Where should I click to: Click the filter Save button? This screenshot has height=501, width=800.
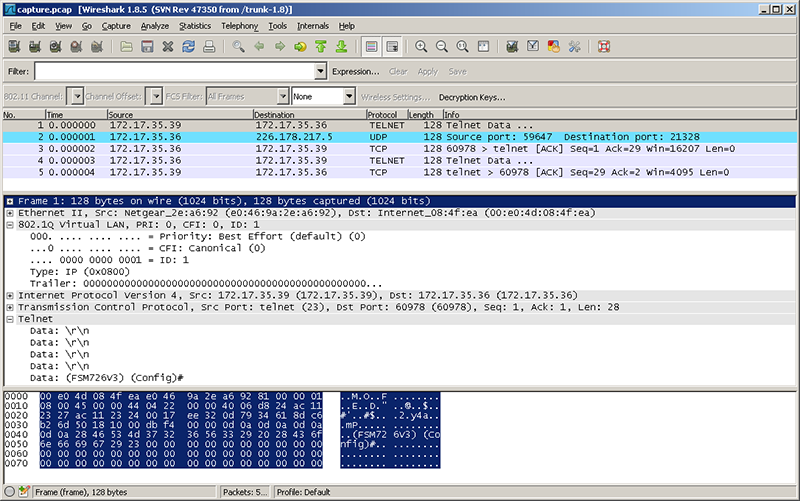click(457, 71)
